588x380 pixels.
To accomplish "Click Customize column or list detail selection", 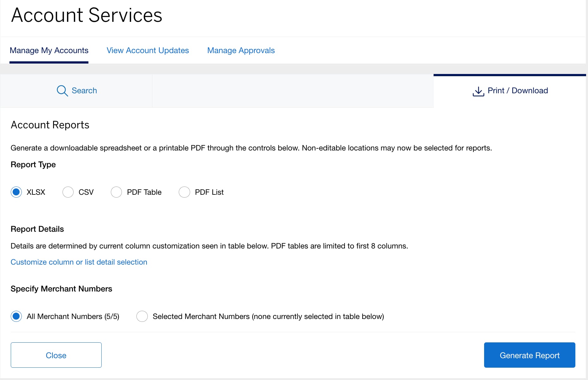I will point(79,262).
